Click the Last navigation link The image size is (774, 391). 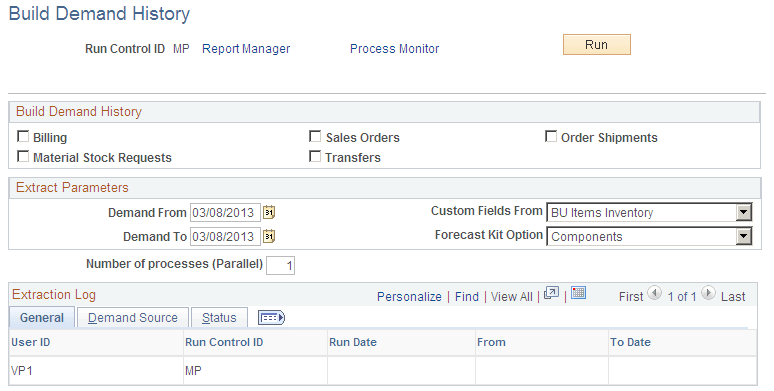coord(733,297)
